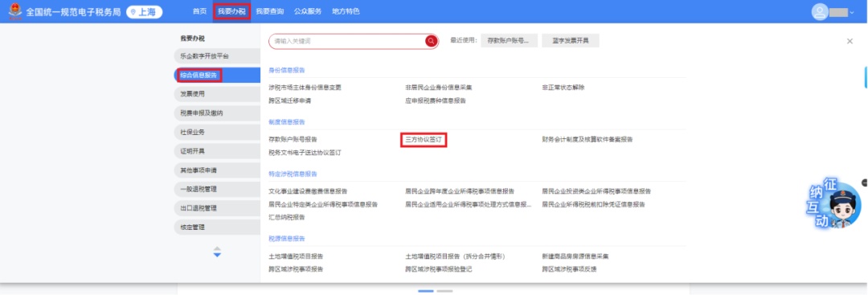Open 跨区域涉税事项反馈
868x295 pixels.
[569, 269]
